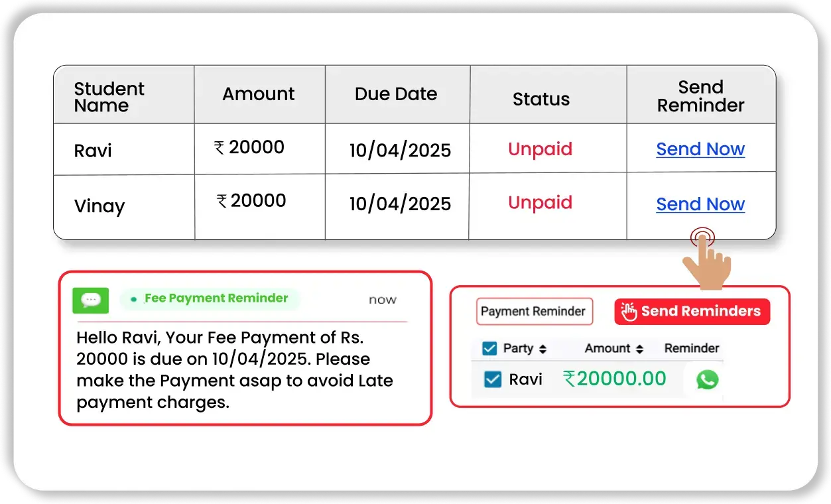Click the green ₹20000.00 amount for Ravi

(x=615, y=379)
